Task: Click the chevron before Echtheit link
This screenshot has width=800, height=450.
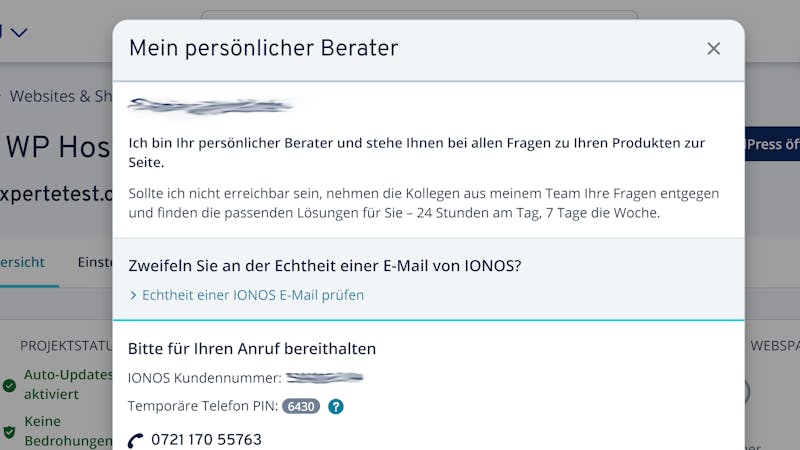Action: click(133, 295)
